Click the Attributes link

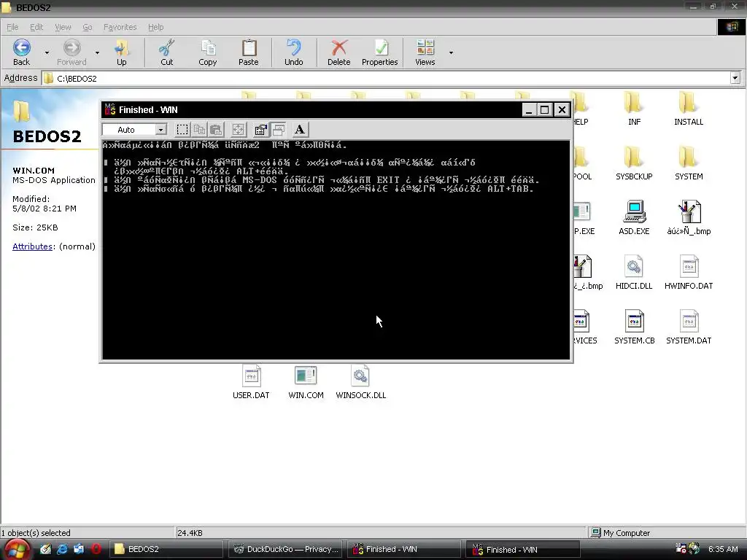click(32, 246)
